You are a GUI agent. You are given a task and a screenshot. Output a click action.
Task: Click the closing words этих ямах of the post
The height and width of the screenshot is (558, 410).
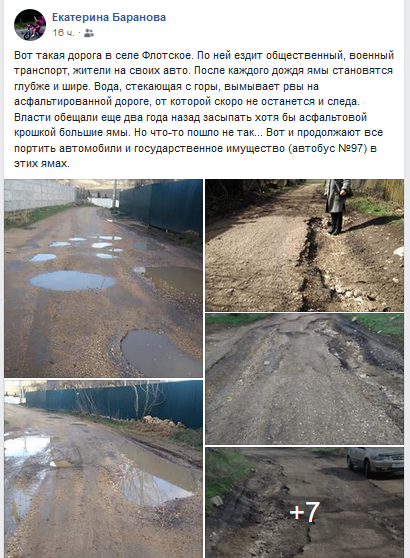pos(41,164)
